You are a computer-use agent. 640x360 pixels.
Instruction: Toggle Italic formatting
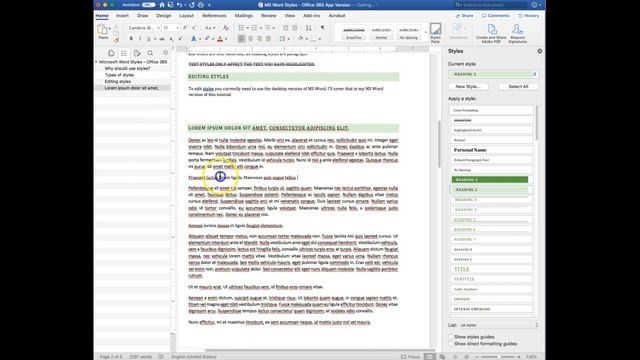click(140, 39)
